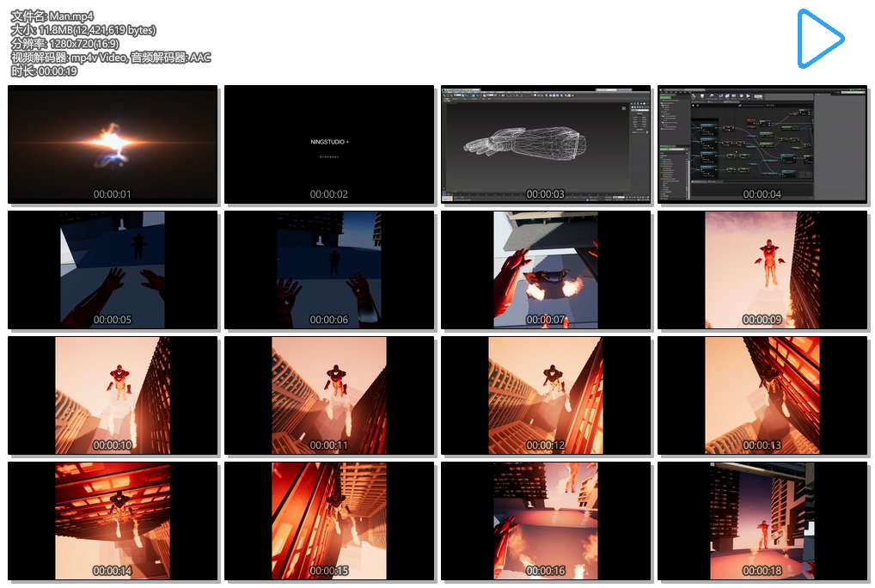Pick the frame thumbnail stamped 00:00:15
Viewport: 875px width, 588px height.
point(329,521)
